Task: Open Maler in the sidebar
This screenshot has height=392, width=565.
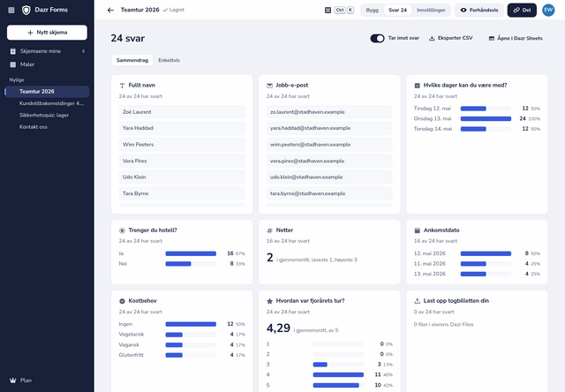Action: 47,64
